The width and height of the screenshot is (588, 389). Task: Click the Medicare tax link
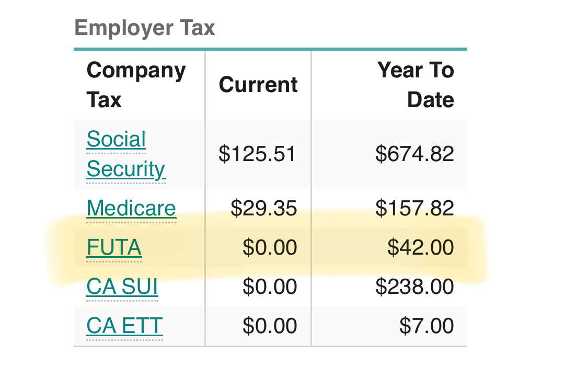coord(131,208)
